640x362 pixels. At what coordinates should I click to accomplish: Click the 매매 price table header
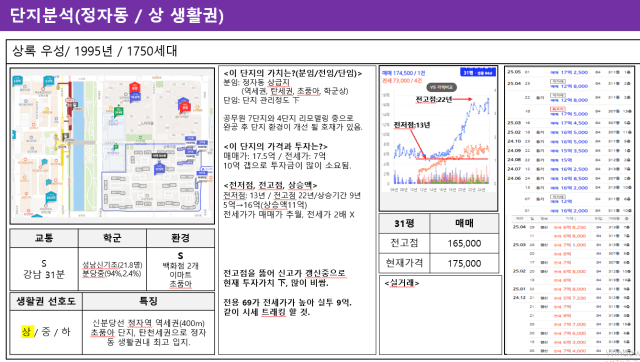(x=464, y=223)
